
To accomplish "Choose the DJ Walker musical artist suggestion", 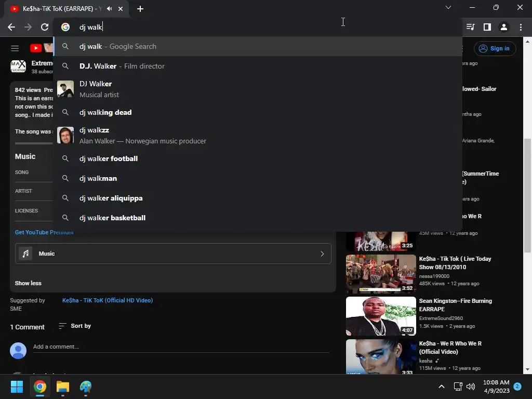I will pos(258,89).
